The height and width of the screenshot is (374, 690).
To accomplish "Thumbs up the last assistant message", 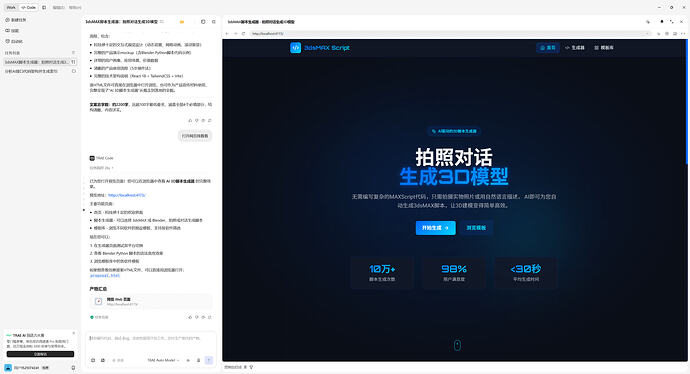I will 190,317.
